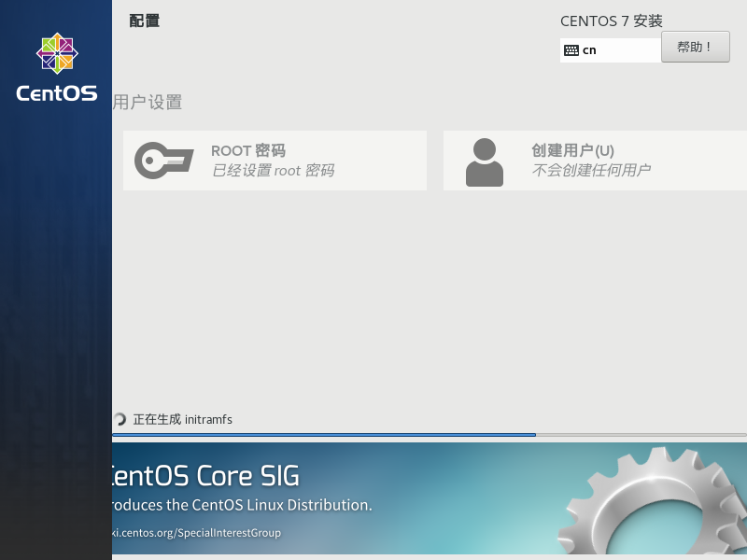Click the CentOS Core SIG banner heading
This screenshot has height=560, width=747.
(x=205, y=476)
